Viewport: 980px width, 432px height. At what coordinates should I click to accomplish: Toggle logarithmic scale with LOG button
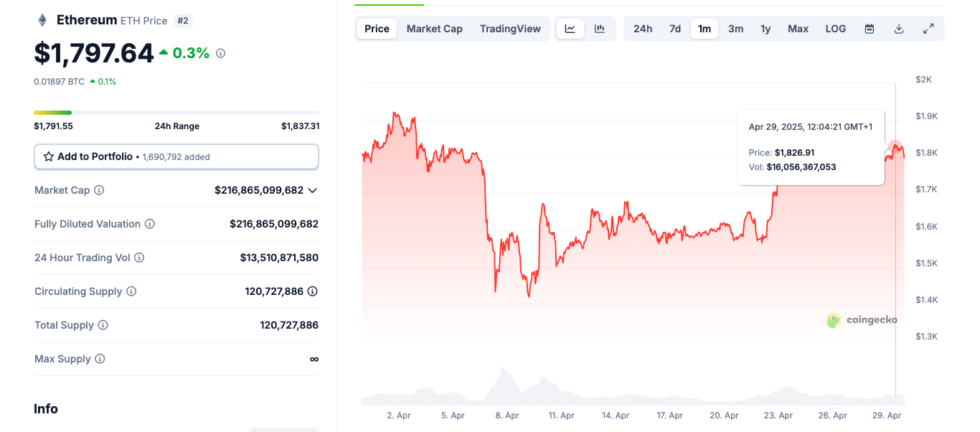click(835, 28)
